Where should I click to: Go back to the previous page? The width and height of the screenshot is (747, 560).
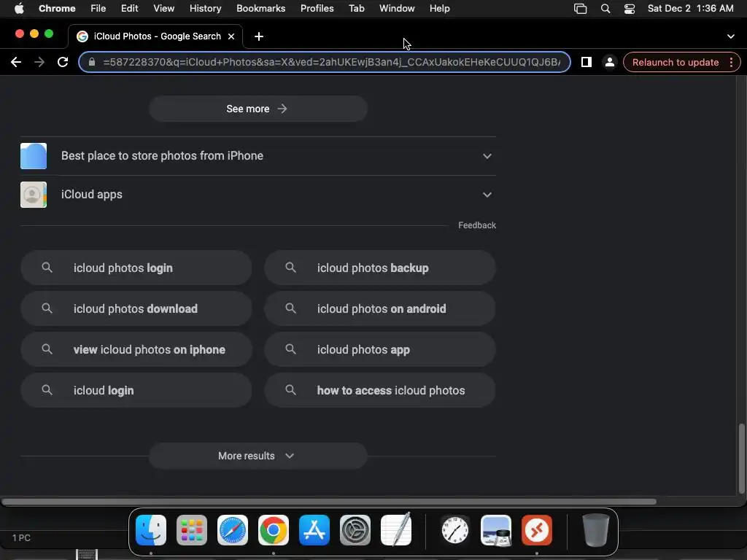tap(16, 63)
